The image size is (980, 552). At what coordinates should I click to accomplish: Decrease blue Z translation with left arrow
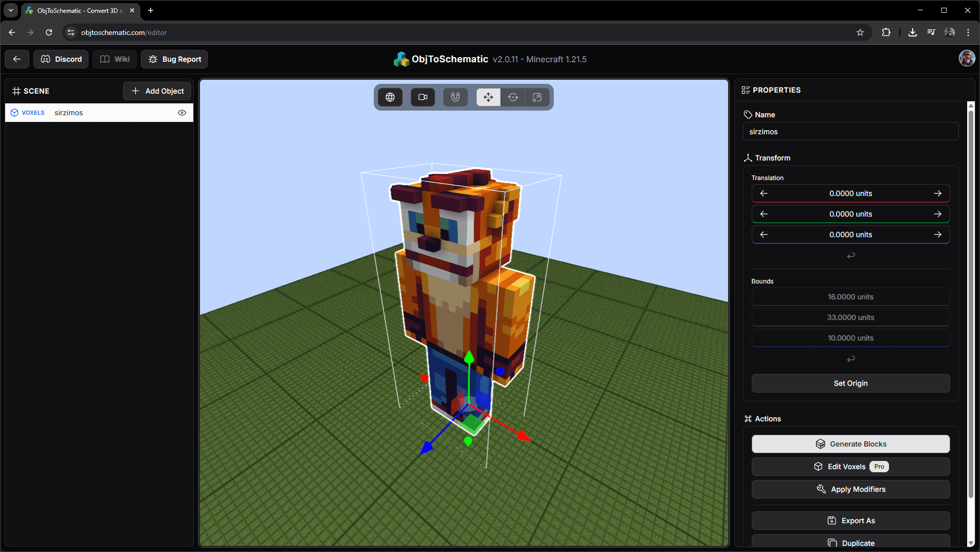pos(764,235)
